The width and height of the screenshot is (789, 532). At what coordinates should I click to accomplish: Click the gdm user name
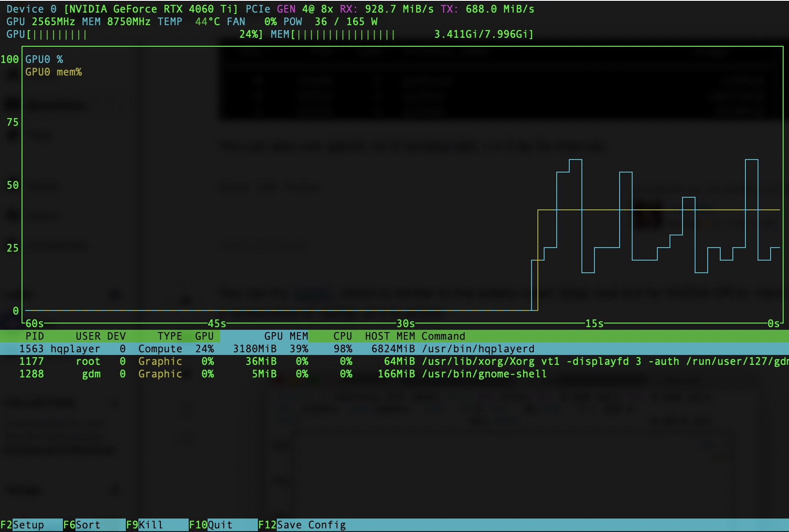(x=91, y=374)
